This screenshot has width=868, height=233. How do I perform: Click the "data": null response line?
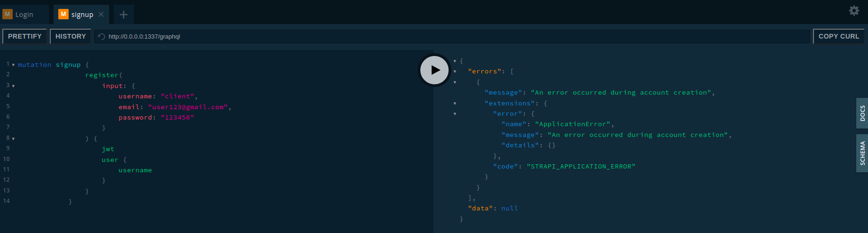pyautogui.click(x=493, y=209)
